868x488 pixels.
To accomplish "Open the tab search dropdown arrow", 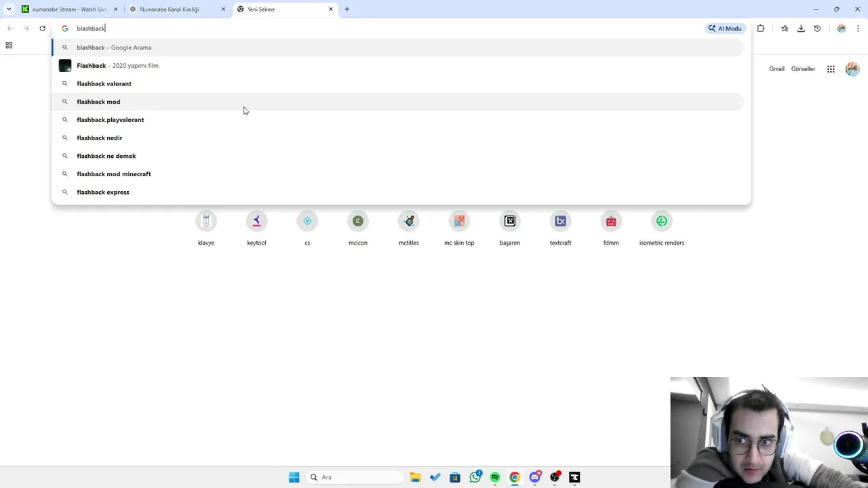I will click(9, 9).
